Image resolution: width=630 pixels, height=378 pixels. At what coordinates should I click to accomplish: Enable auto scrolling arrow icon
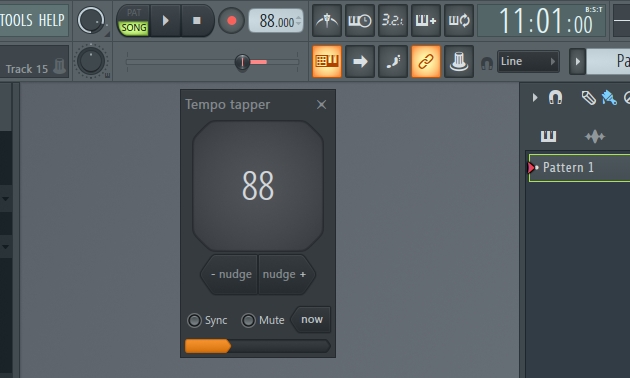tap(360, 61)
